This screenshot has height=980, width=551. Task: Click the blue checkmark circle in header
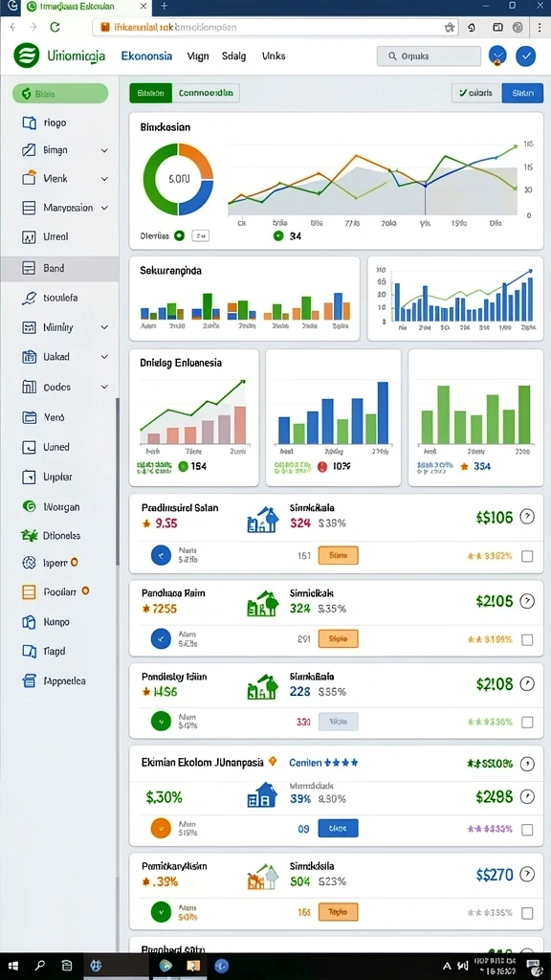pyautogui.click(x=526, y=56)
